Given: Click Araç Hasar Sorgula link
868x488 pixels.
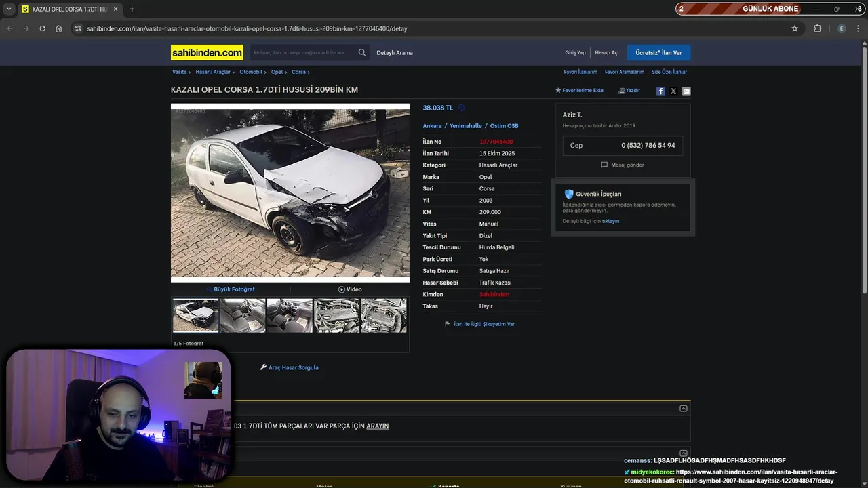Looking at the screenshot, I should 289,367.
